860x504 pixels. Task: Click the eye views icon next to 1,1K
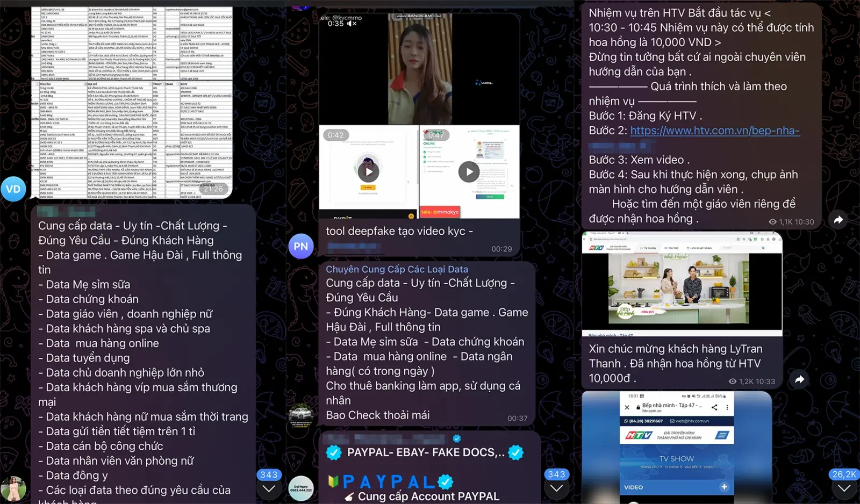tap(772, 222)
